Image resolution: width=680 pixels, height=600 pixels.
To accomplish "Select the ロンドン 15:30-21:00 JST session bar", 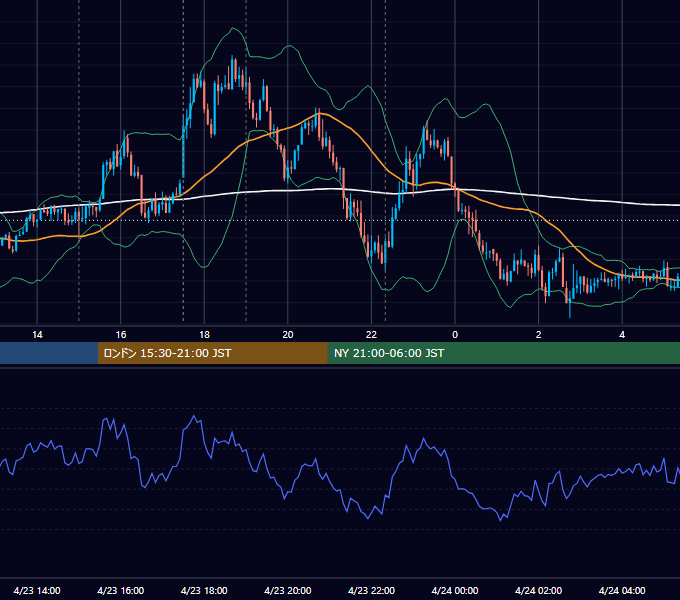I will point(212,353).
